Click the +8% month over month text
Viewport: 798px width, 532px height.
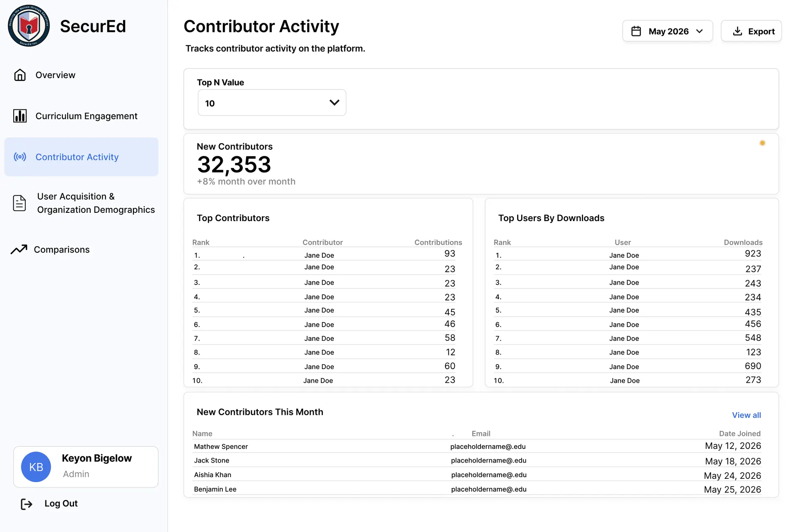coord(246,182)
